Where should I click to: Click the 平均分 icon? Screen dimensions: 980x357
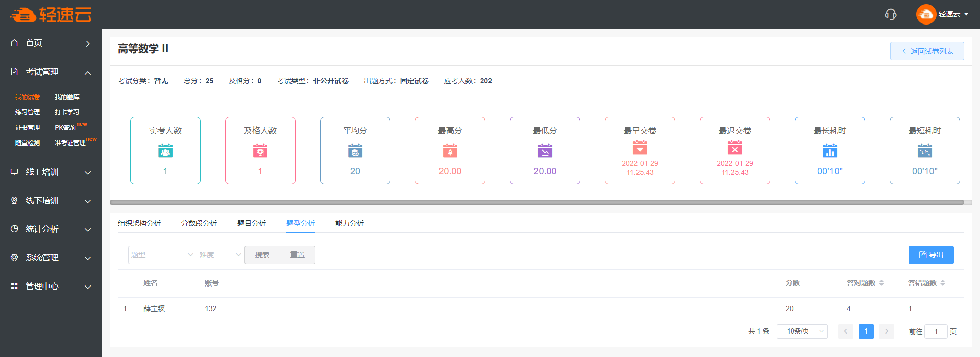(355, 151)
